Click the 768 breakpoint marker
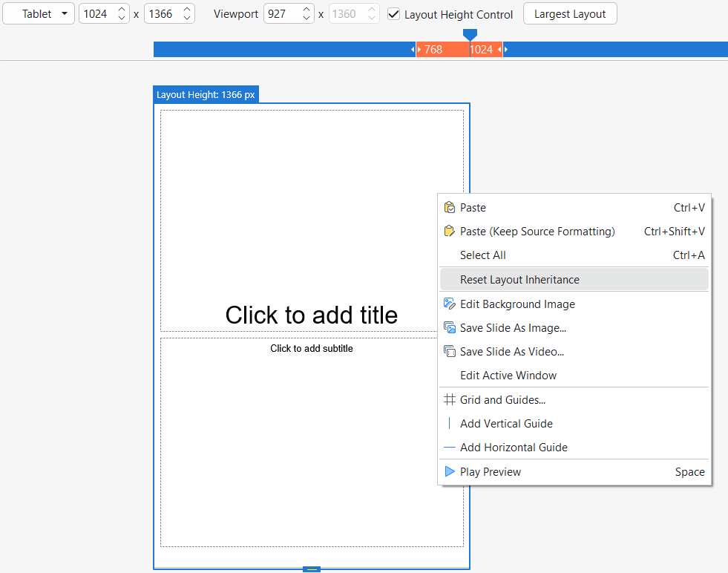728x573 pixels. click(433, 50)
